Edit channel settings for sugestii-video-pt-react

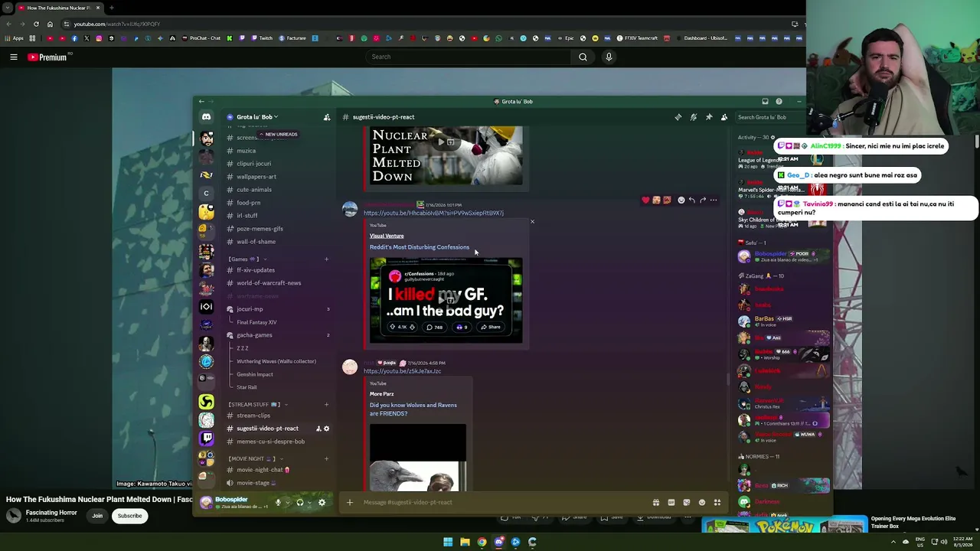point(326,429)
